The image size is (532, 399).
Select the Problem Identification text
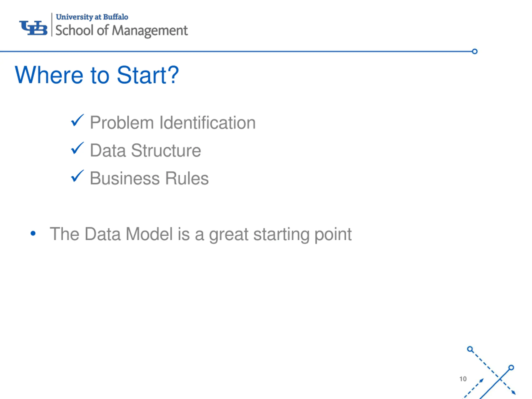click(x=173, y=123)
